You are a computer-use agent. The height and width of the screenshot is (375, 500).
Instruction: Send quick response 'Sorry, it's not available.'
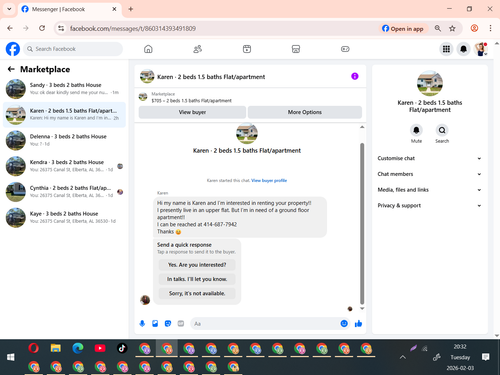(x=197, y=293)
